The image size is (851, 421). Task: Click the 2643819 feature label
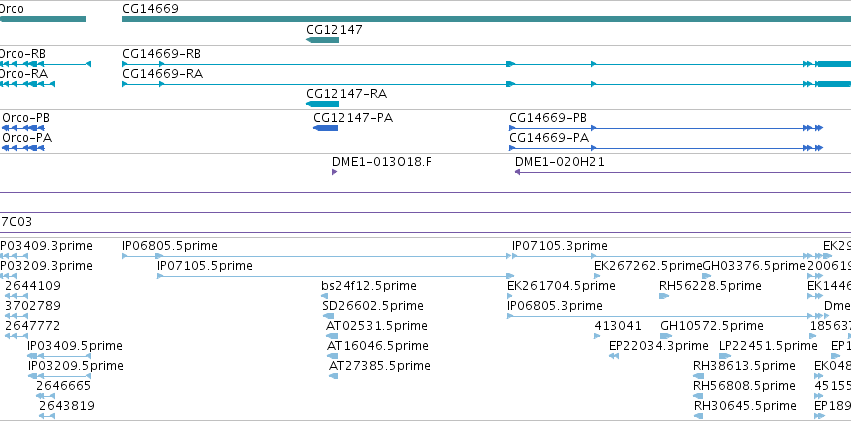(x=66, y=406)
